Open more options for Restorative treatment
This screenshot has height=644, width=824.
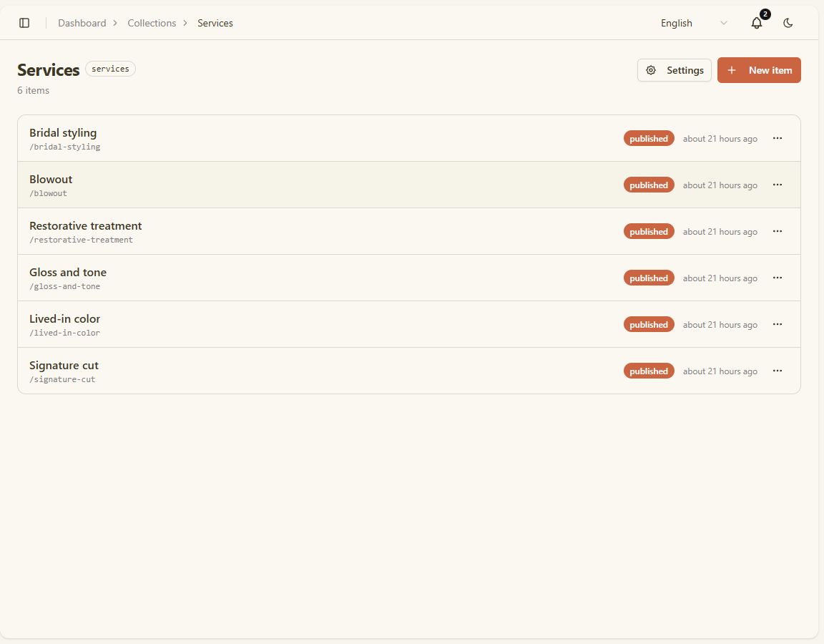click(x=778, y=231)
